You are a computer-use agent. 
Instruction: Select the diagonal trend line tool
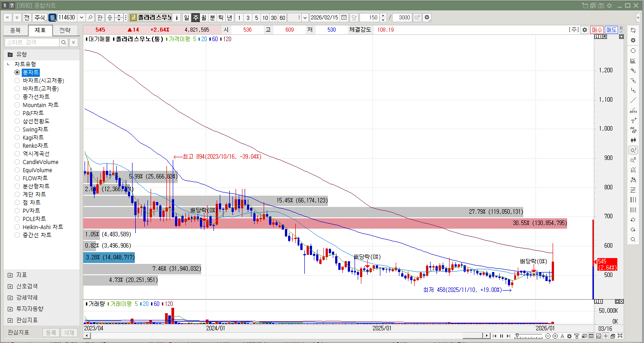point(633,100)
